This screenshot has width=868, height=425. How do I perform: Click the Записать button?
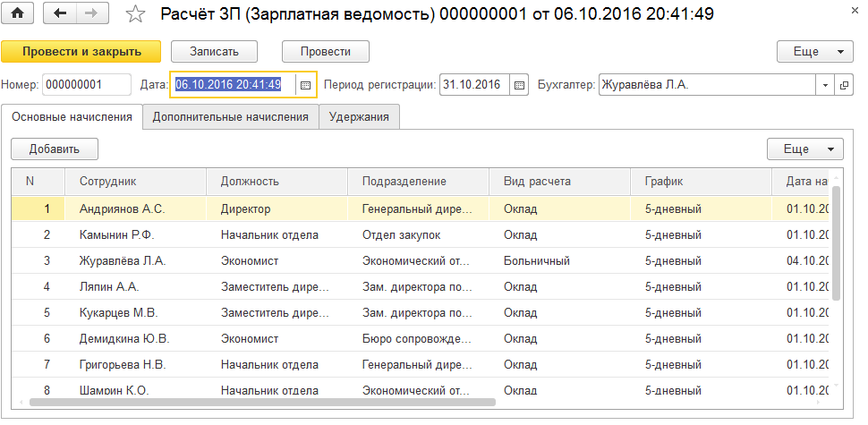(214, 52)
